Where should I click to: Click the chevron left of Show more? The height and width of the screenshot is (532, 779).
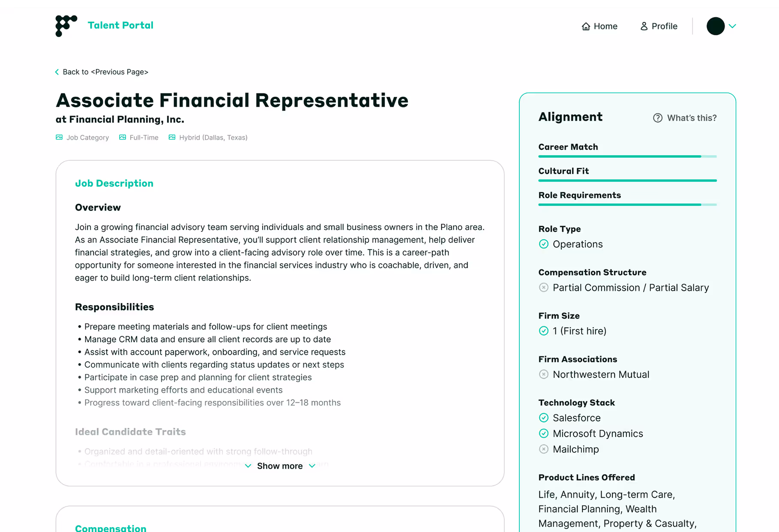(x=249, y=466)
